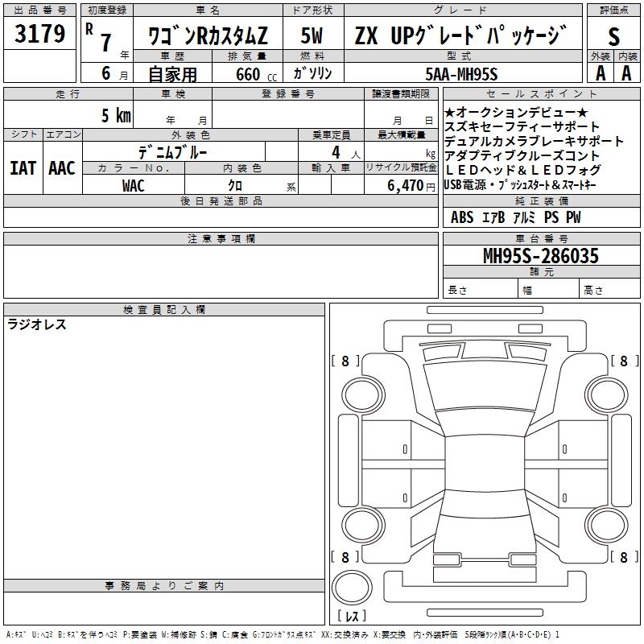The height and width of the screenshot is (644, 644).
Task: Click displacement value 660 cc
Action: coord(256,75)
